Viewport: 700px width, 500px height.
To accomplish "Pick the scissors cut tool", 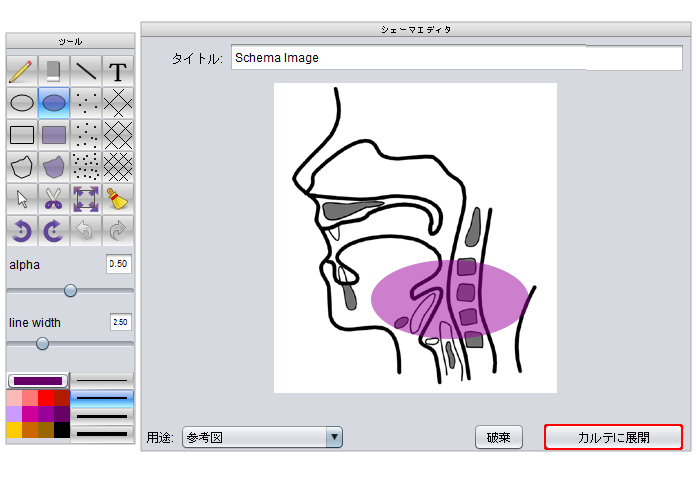I will point(54,199).
